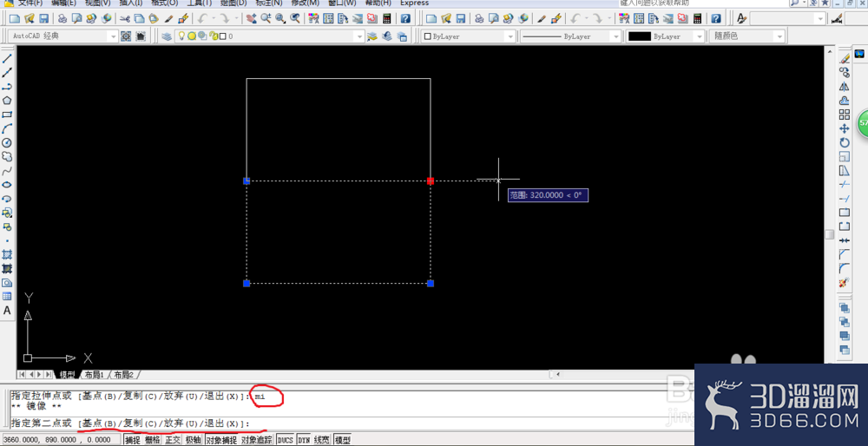Select the Circle draw tool
868x446 pixels.
(x=7, y=143)
